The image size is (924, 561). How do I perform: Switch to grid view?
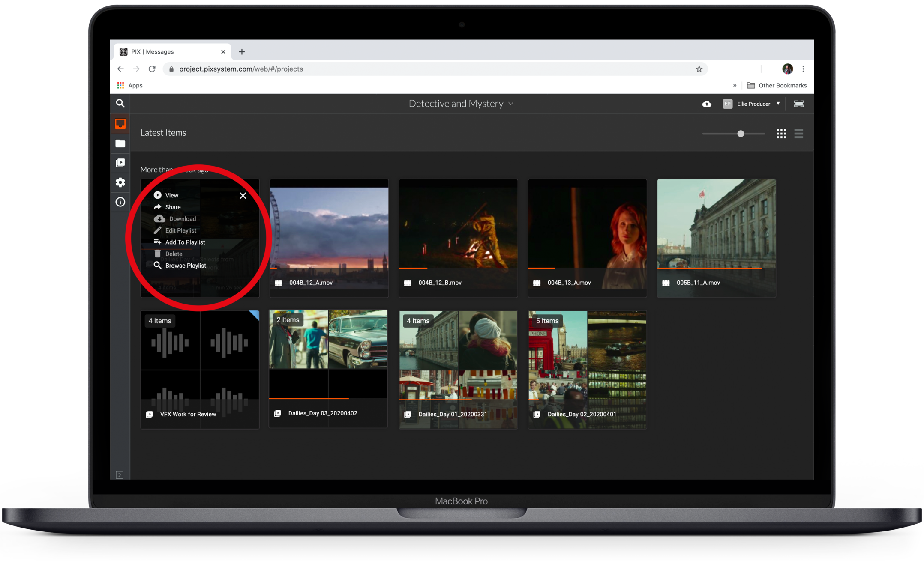click(781, 134)
